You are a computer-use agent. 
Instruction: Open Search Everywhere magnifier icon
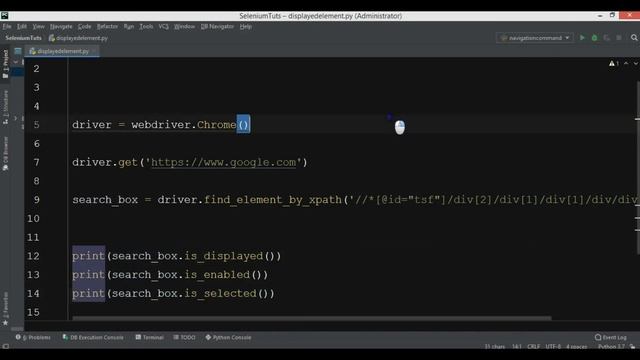coord(634,38)
